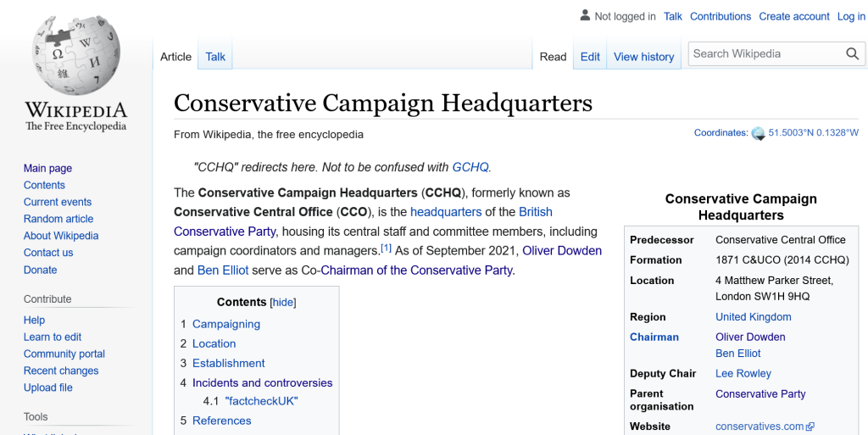Image resolution: width=868 pixels, height=435 pixels.
Task: Open Ben Elliot link in infobox
Action: 738,353
